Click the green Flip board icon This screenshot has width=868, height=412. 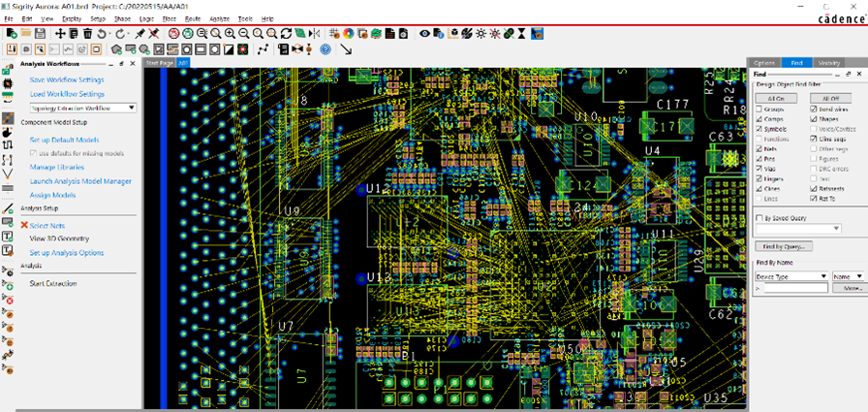[300, 33]
